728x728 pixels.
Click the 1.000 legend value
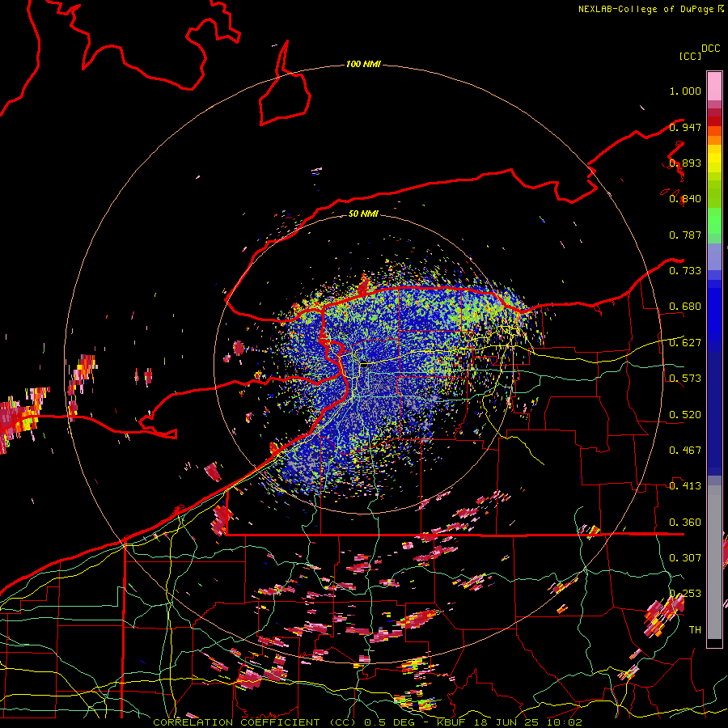point(685,91)
